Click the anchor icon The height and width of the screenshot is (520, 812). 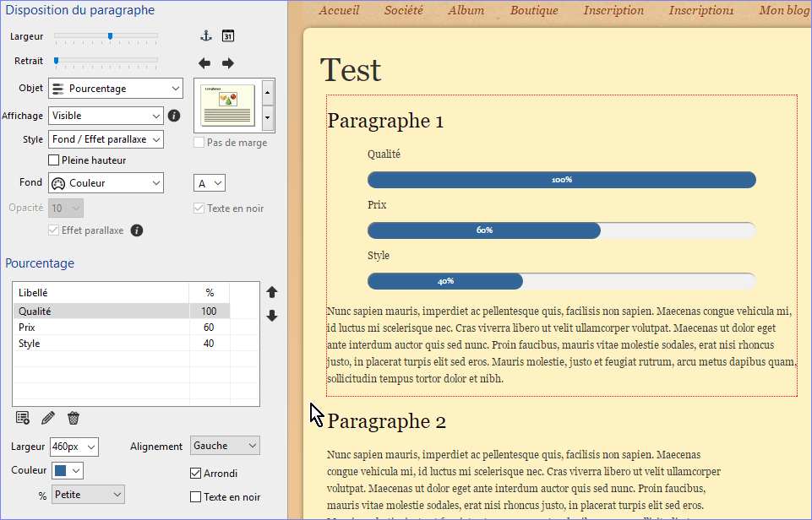coord(205,35)
